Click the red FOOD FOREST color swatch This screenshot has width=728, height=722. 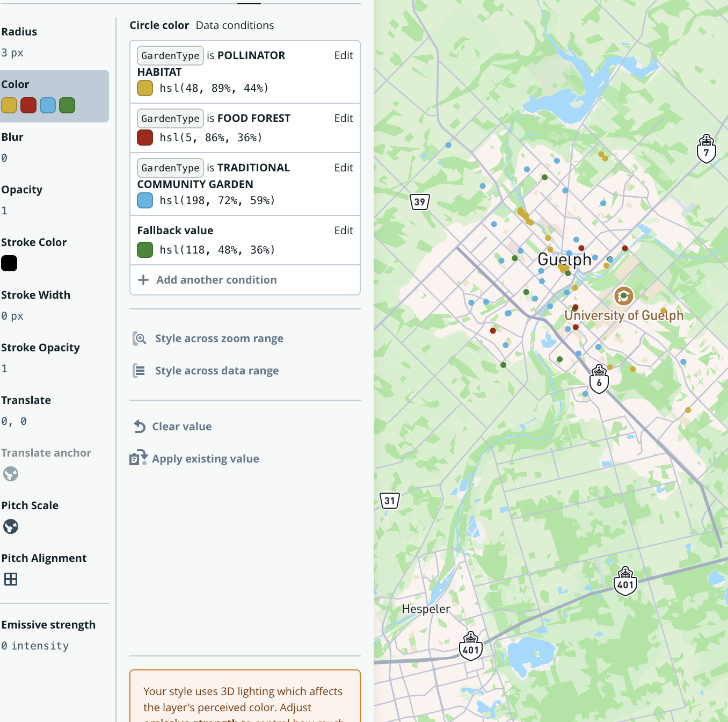[x=145, y=138]
